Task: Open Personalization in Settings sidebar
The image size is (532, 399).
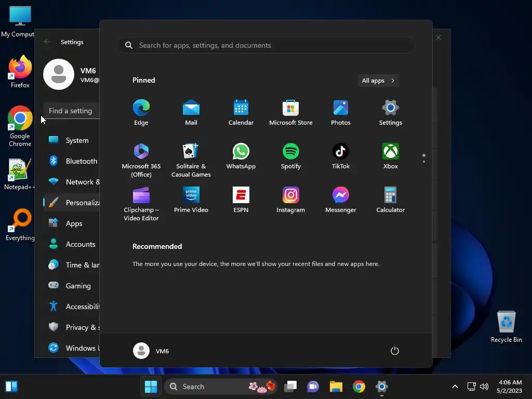Action: coord(71,203)
